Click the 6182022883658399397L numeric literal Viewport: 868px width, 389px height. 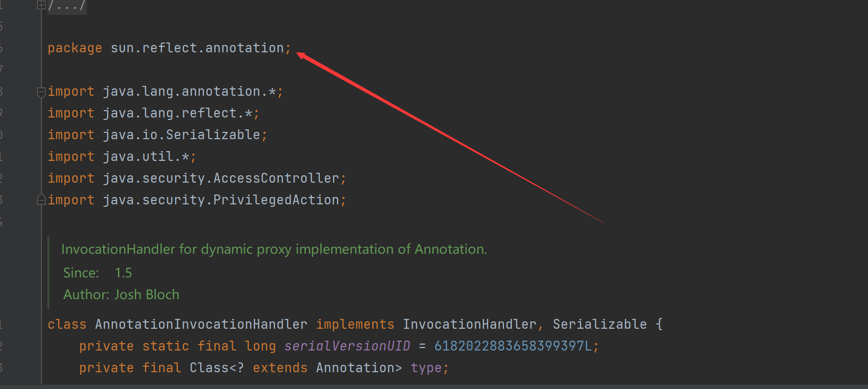513,346
